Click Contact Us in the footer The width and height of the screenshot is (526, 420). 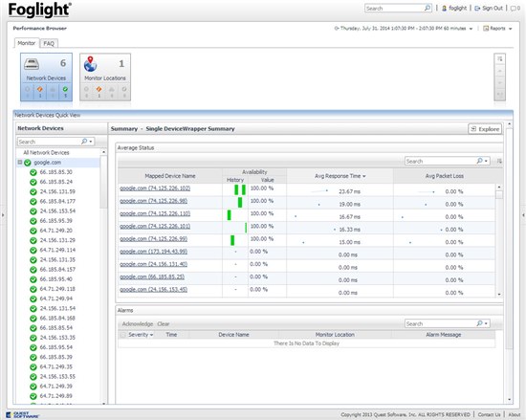pyautogui.click(x=489, y=415)
